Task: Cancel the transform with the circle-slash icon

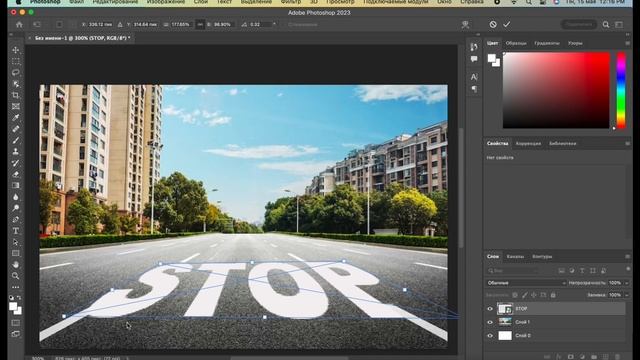Action: [493, 24]
